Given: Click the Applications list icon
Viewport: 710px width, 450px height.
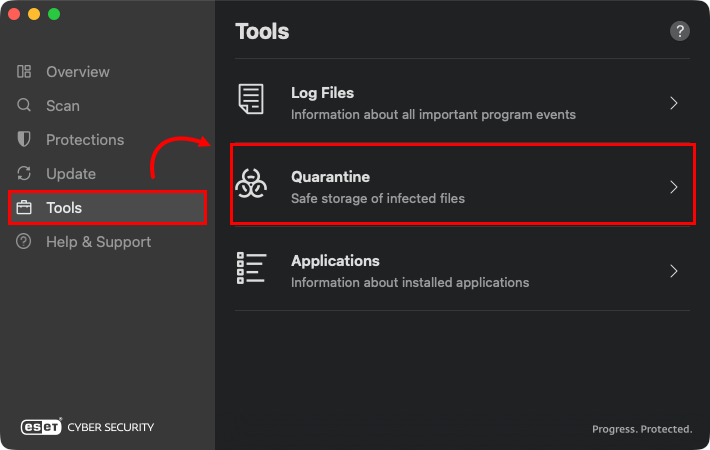Looking at the screenshot, I should 251,269.
